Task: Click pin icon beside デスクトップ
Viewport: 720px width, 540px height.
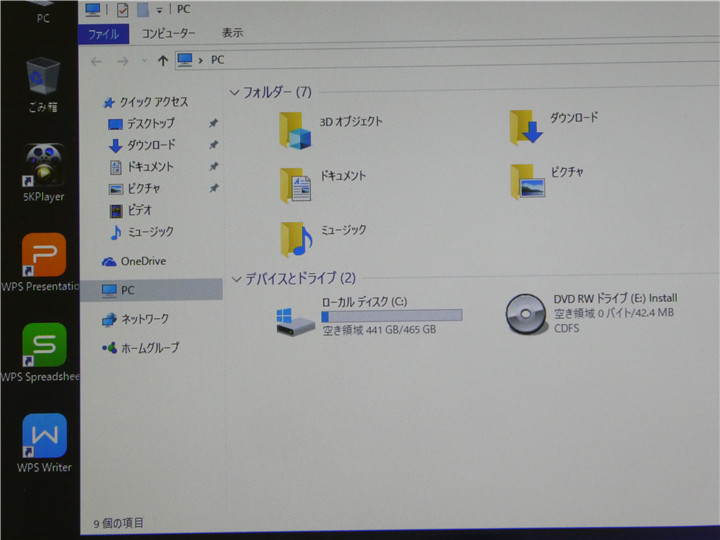Action: [x=213, y=123]
